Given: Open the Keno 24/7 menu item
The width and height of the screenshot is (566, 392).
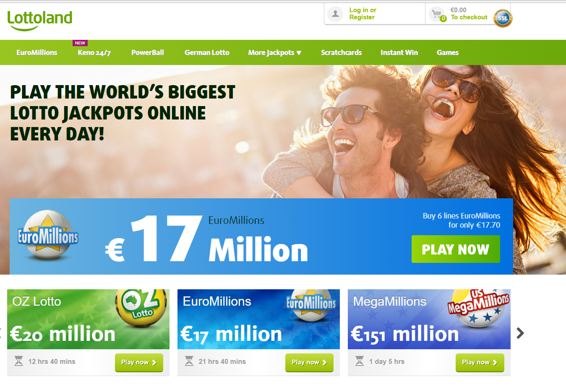Looking at the screenshot, I should click(94, 52).
